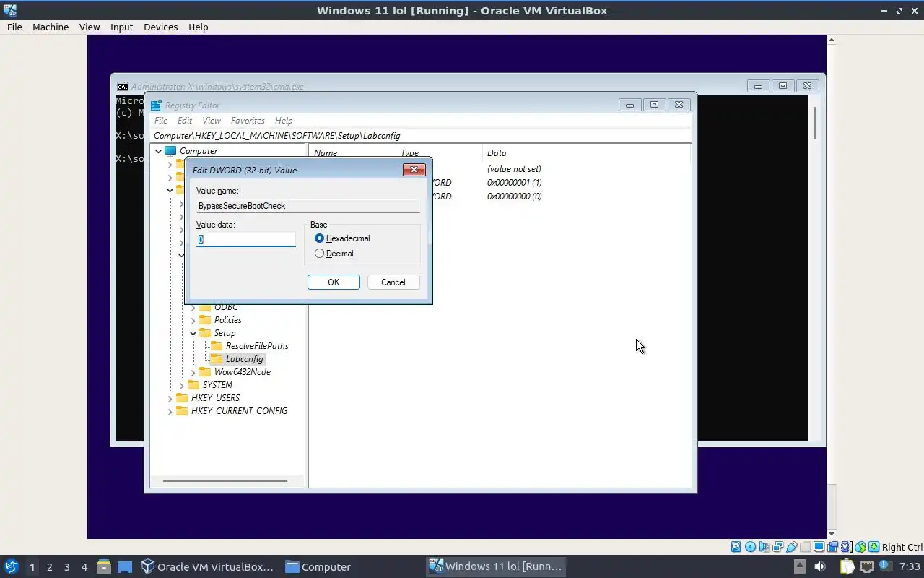
Task: Click the HKEY_USERS folder icon
Action: click(182, 397)
